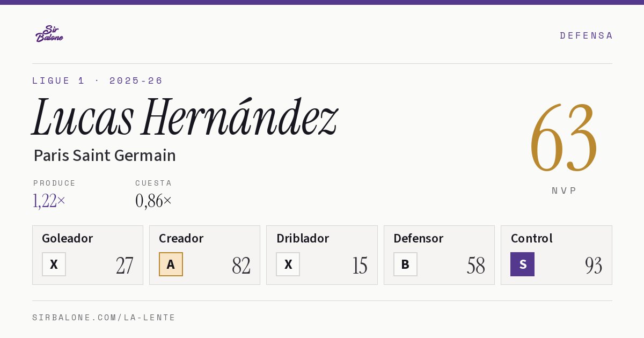The image size is (644, 338).
Task: Click the X grade badge for Goleador
Action: tap(54, 264)
